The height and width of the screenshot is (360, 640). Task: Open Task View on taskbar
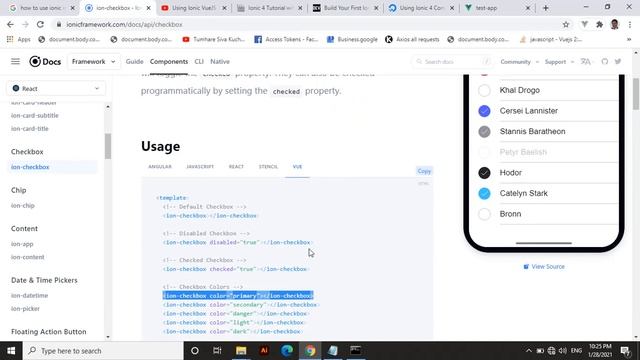(x=217, y=351)
